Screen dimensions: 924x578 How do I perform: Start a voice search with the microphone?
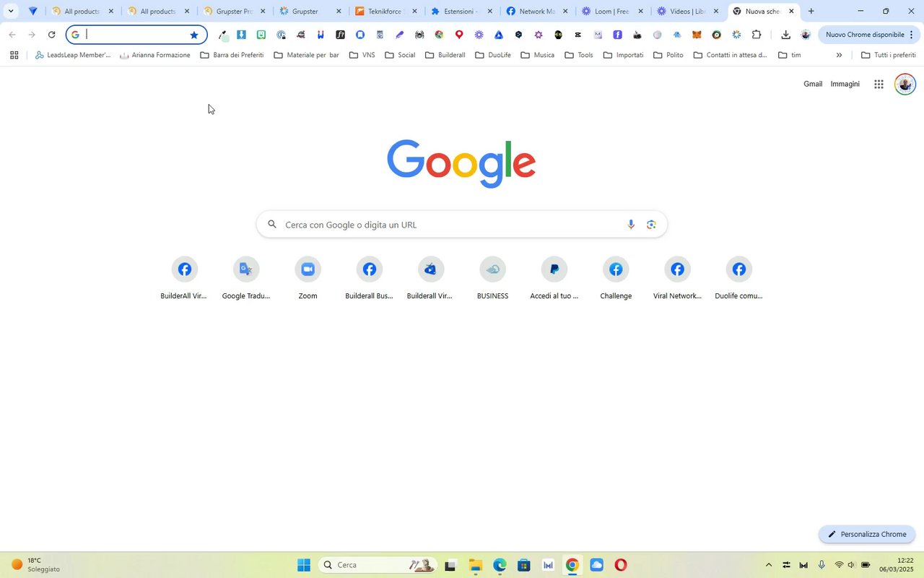pos(631,225)
